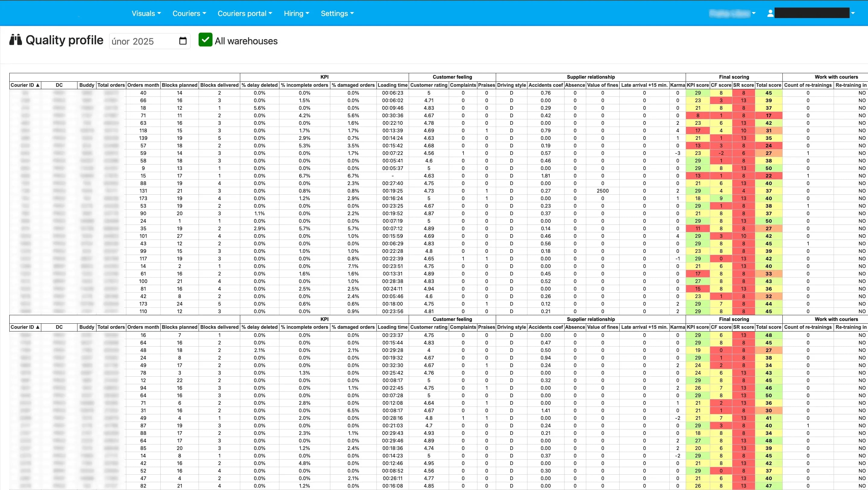Click the Karma value -3 cell
The image size is (868, 490).
click(677, 153)
